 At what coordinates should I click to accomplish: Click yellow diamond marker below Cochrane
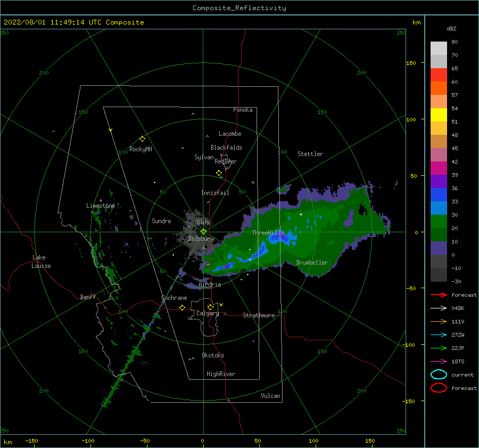pyautogui.click(x=183, y=307)
